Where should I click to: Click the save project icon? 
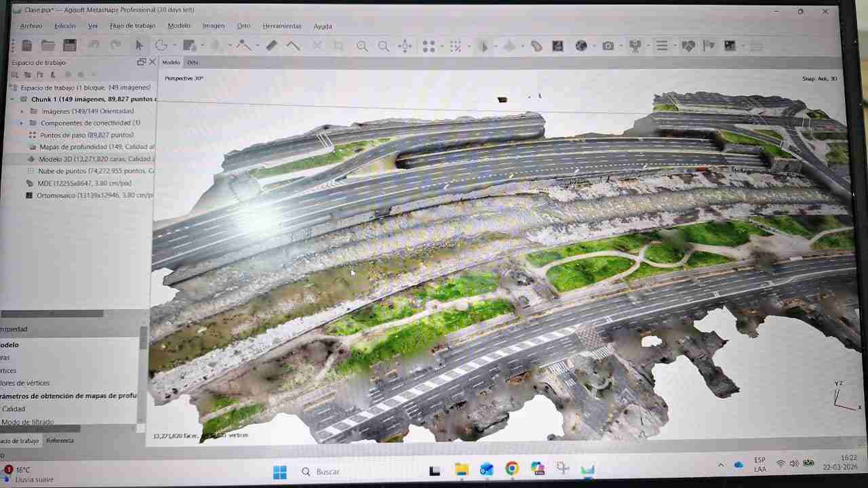tap(69, 45)
